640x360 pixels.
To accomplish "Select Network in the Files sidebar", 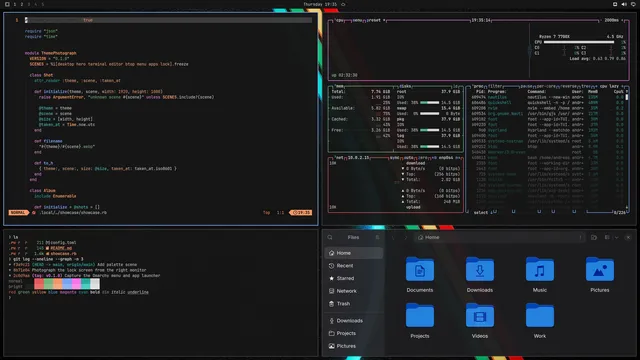I will [353, 291].
